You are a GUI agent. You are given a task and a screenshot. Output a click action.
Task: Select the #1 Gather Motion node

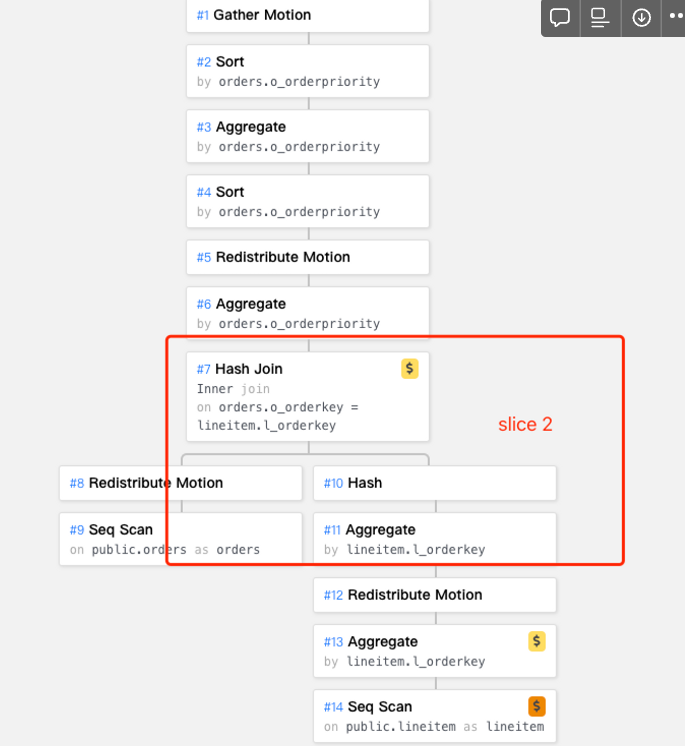308,15
